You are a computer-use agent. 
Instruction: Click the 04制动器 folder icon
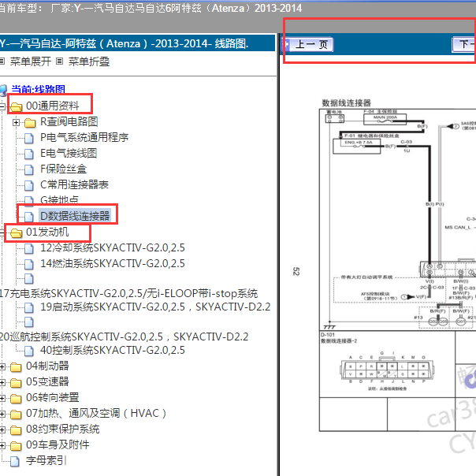click(16, 367)
